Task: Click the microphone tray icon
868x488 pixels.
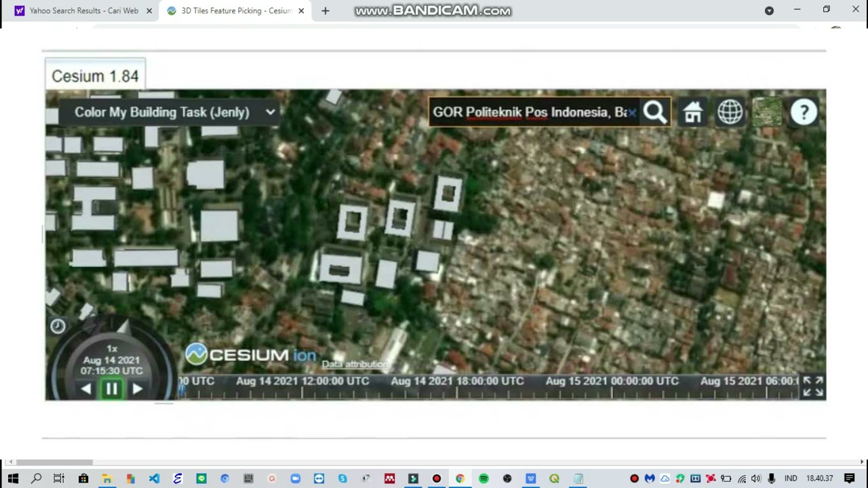Action: point(772,479)
